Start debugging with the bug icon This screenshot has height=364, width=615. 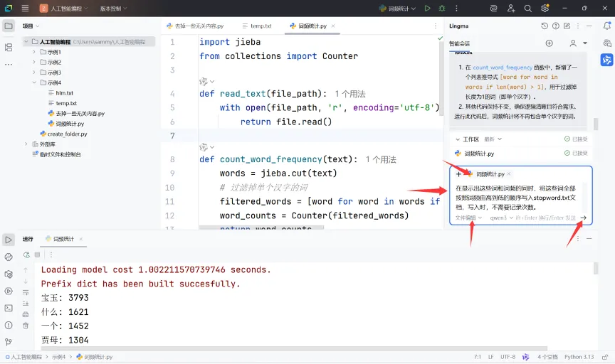point(442,9)
